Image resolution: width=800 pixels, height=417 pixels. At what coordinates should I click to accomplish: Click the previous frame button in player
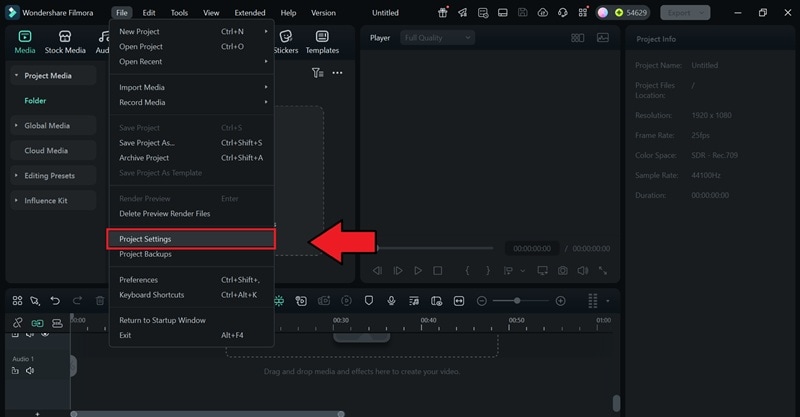(378, 271)
